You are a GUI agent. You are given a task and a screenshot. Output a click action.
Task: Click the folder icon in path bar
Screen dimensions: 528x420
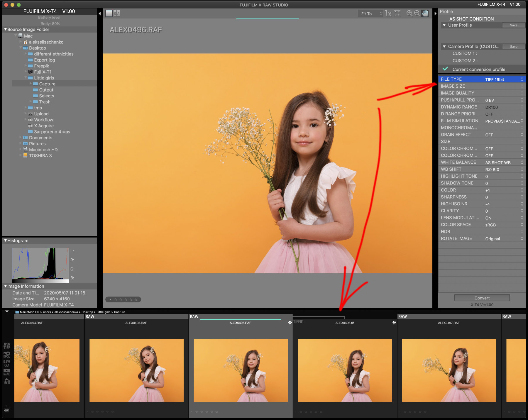(x=17, y=312)
